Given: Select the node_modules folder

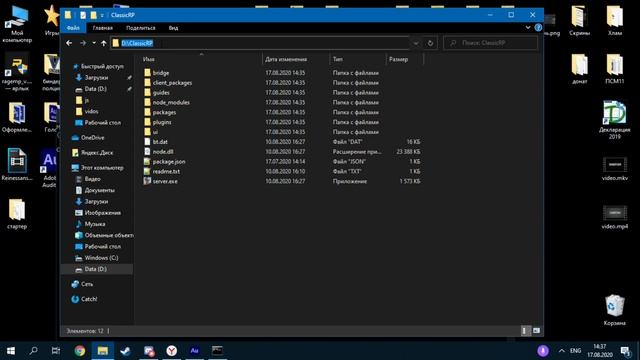Looking at the screenshot, I should 171,102.
